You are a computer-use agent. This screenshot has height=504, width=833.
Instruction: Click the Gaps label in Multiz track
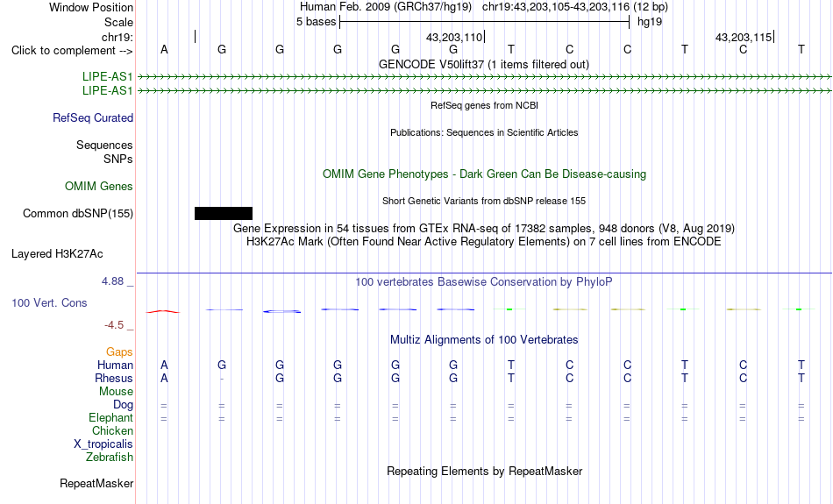click(x=119, y=352)
